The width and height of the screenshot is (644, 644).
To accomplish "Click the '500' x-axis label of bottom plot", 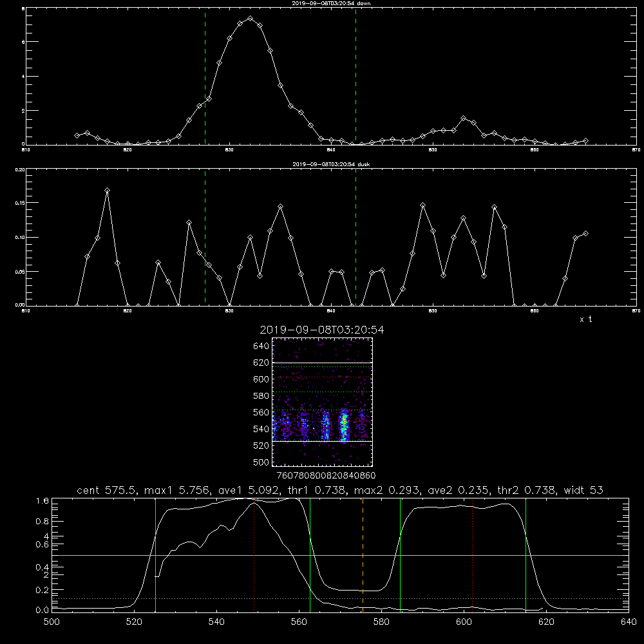I will click(52, 621).
